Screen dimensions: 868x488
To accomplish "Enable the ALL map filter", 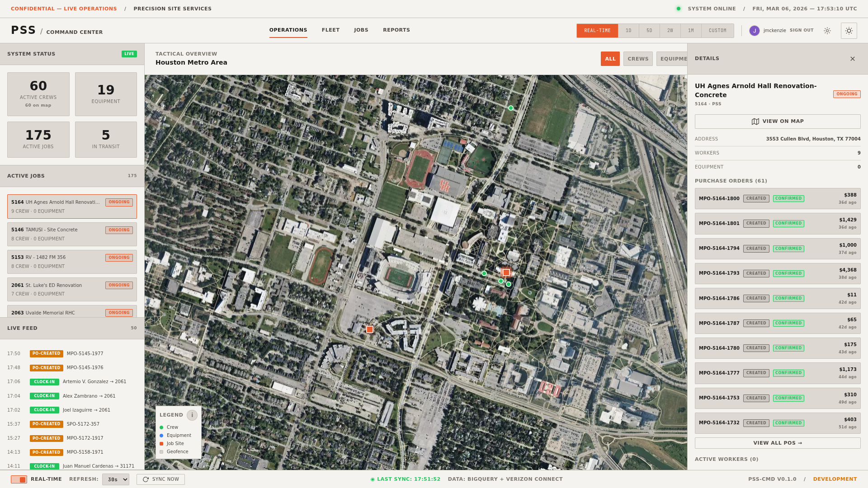I will tap(610, 59).
